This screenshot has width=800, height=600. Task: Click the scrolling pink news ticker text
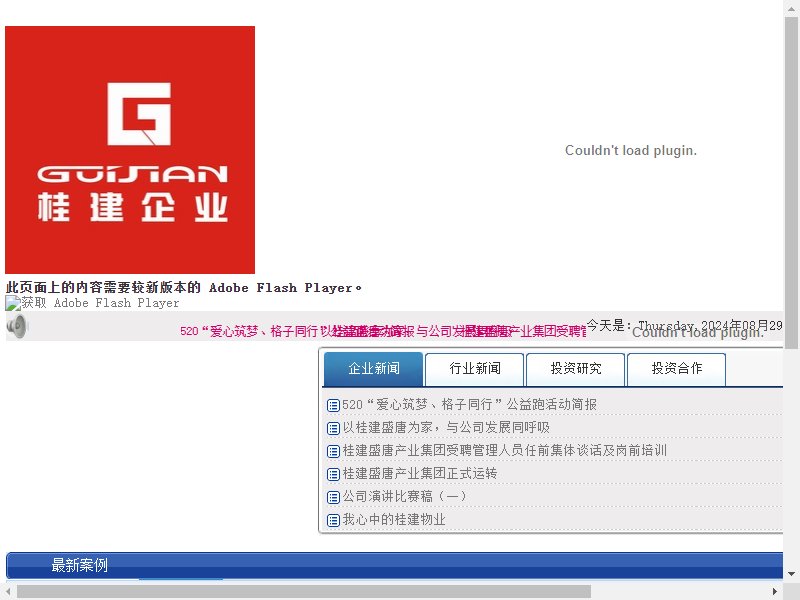383,332
